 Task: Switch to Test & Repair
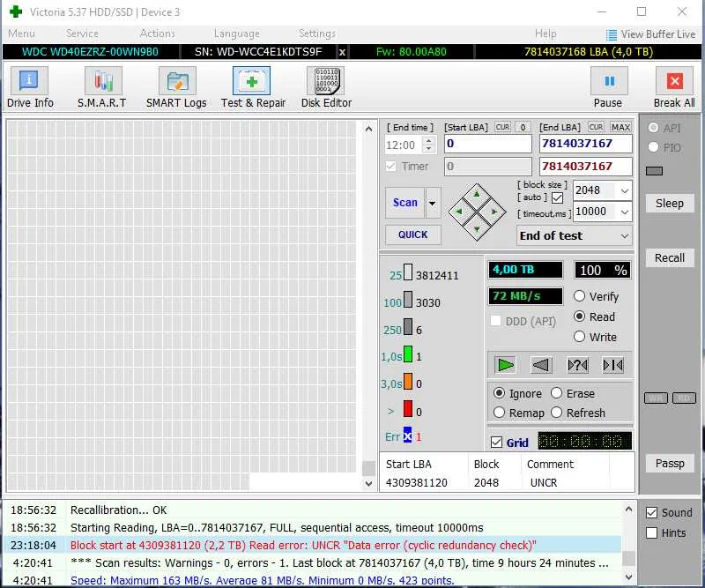(253, 88)
